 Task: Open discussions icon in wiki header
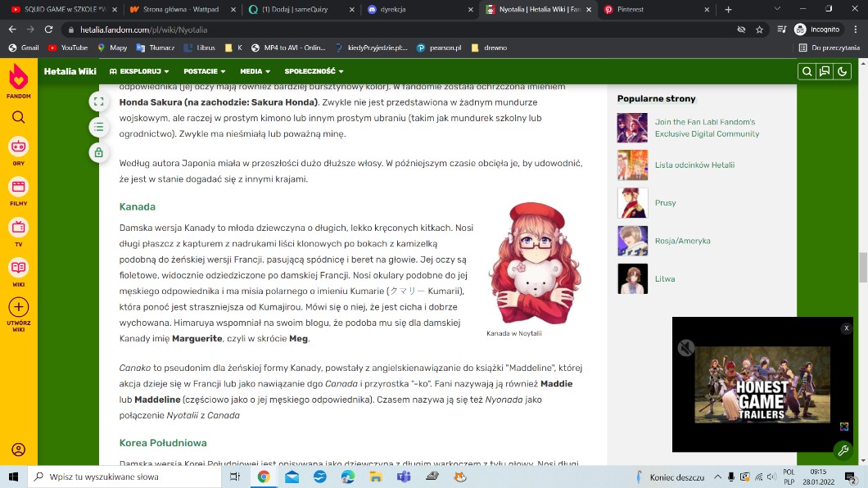tap(825, 71)
